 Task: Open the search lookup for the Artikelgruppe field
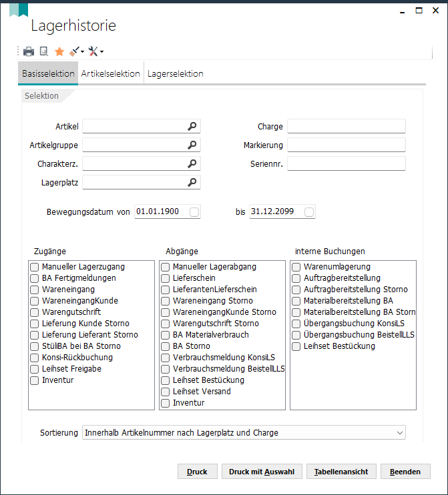click(192, 145)
